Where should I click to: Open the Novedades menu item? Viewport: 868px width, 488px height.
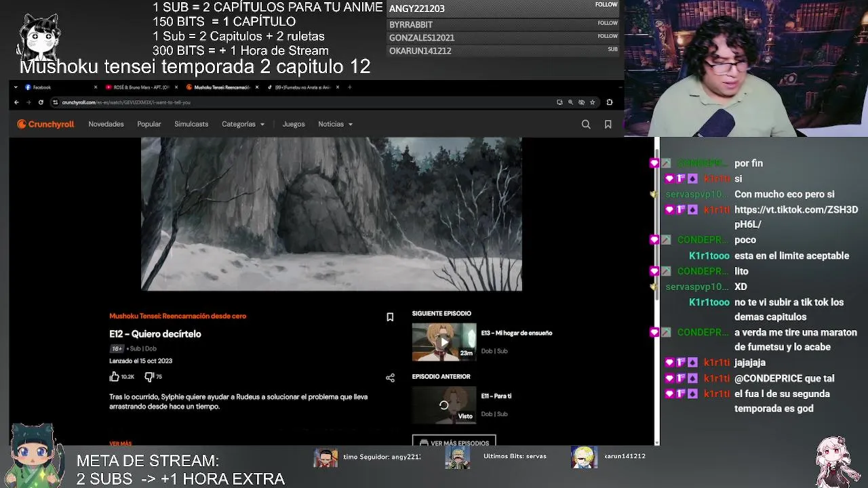click(106, 124)
